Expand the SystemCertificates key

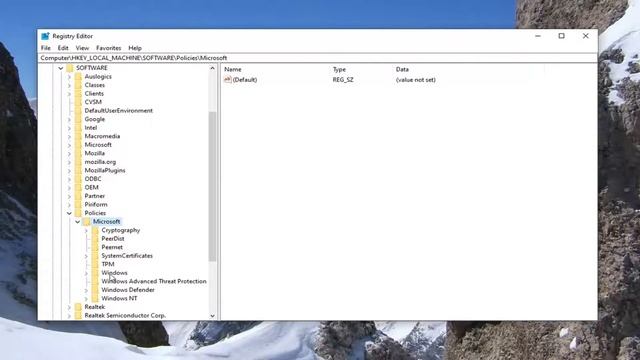tap(86, 256)
